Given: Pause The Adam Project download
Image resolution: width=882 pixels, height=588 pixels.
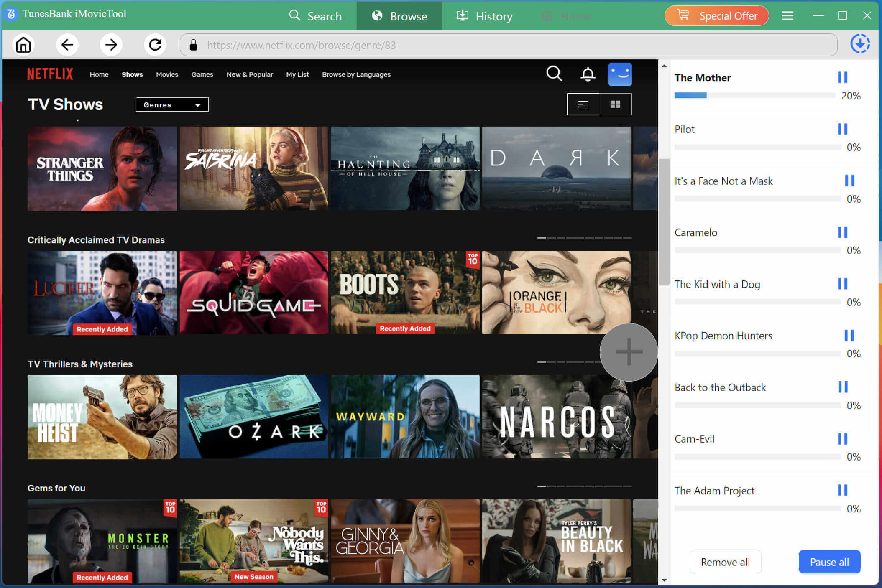Looking at the screenshot, I should 842,490.
